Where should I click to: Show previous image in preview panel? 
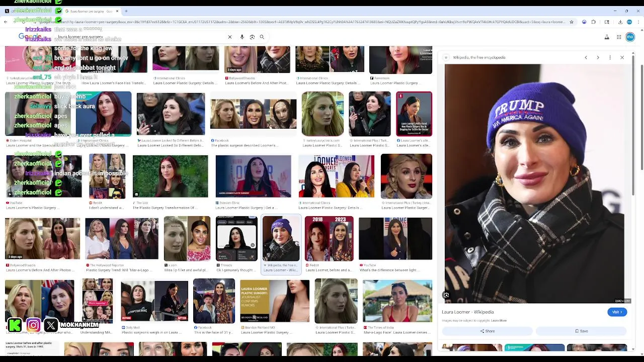click(x=586, y=57)
